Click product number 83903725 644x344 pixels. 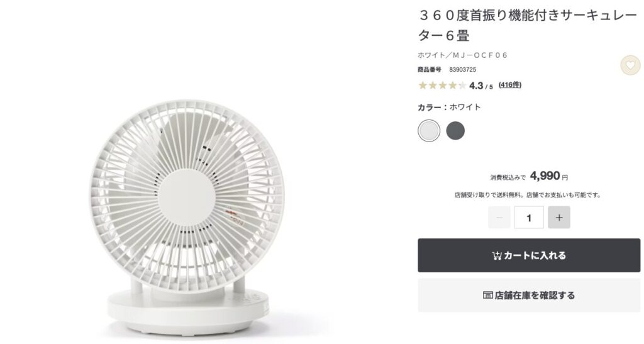tap(462, 70)
